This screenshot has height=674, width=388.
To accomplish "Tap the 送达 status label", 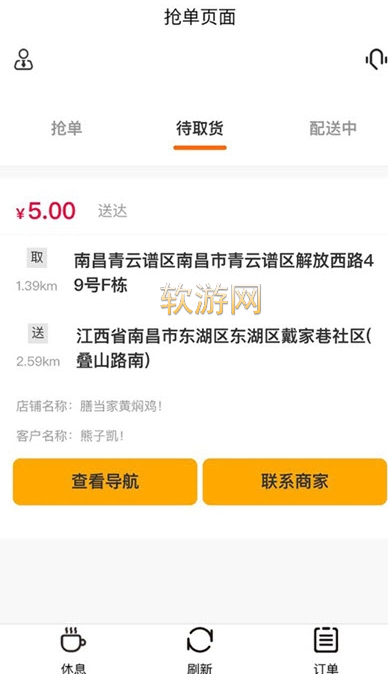I will pyautogui.click(x=113, y=211).
